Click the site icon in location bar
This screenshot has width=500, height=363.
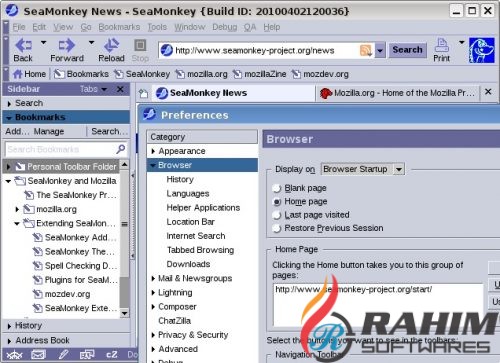tap(166, 50)
